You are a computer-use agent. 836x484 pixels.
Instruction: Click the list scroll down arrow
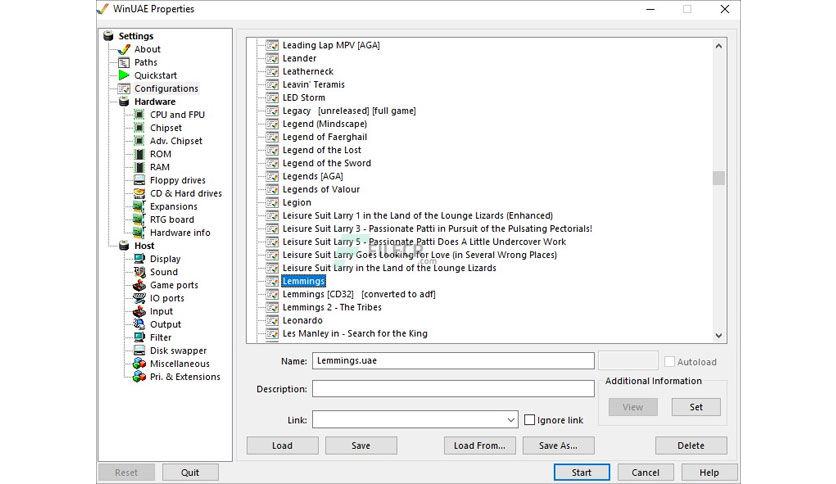coord(719,335)
